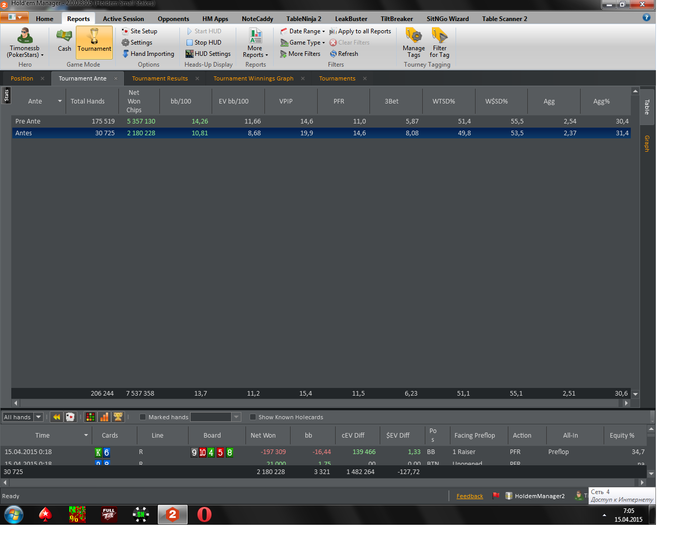Open the Game Type dropdown

[x=302, y=42]
